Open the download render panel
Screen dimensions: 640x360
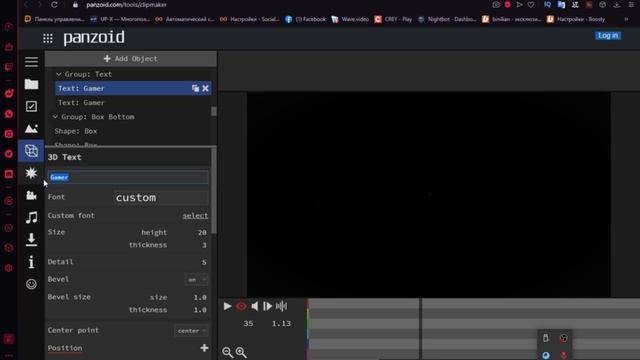pyautogui.click(x=31, y=240)
